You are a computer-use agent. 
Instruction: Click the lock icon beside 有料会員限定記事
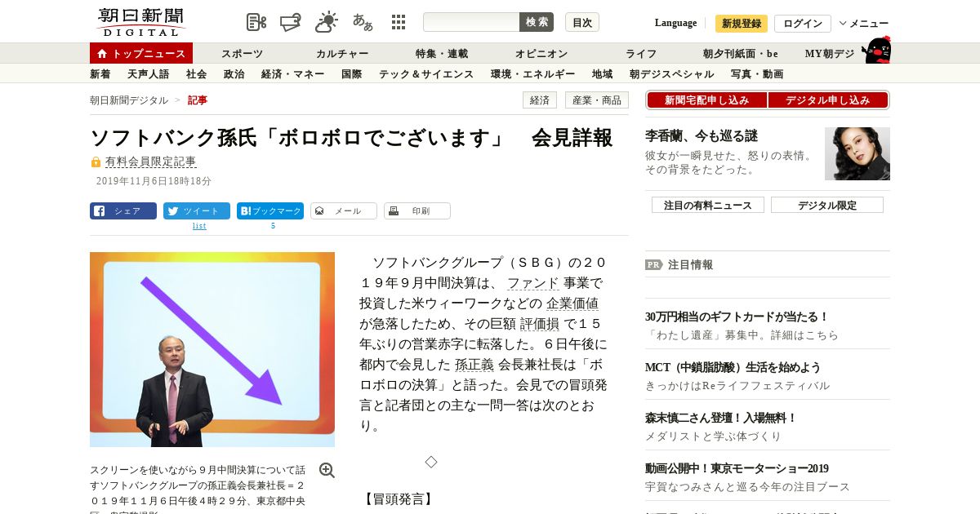96,162
